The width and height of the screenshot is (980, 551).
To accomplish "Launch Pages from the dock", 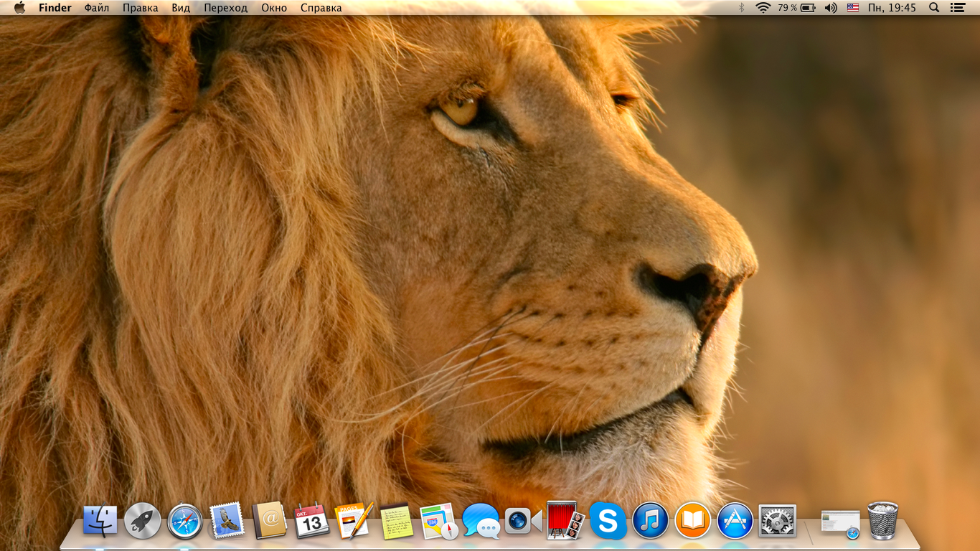I will click(x=353, y=521).
